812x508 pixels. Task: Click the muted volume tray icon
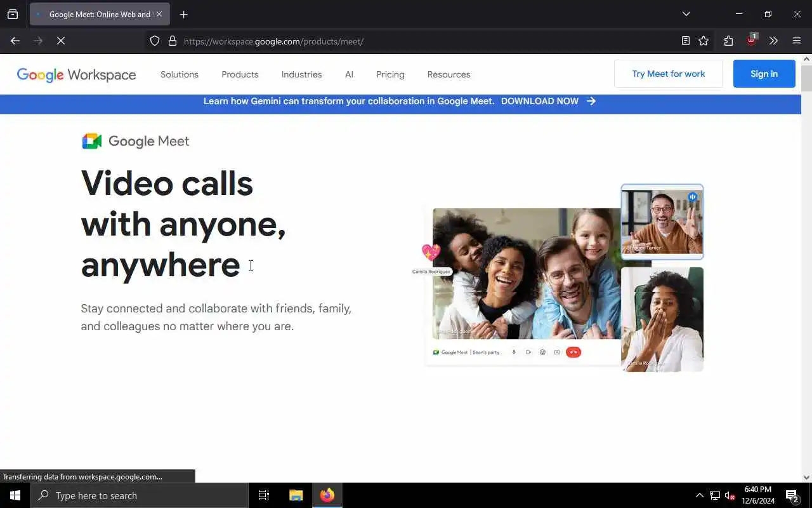(x=730, y=495)
